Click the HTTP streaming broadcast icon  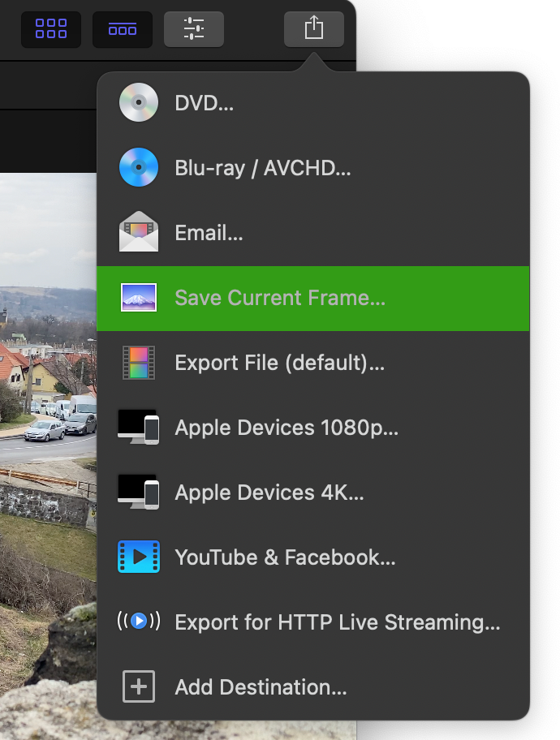point(138,621)
